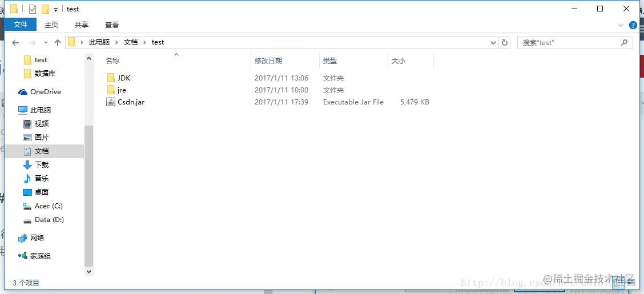Image resolution: width=644 pixels, height=294 pixels.
Task: Click the Forward navigation arrow
Action: click(x=33, y=42)
